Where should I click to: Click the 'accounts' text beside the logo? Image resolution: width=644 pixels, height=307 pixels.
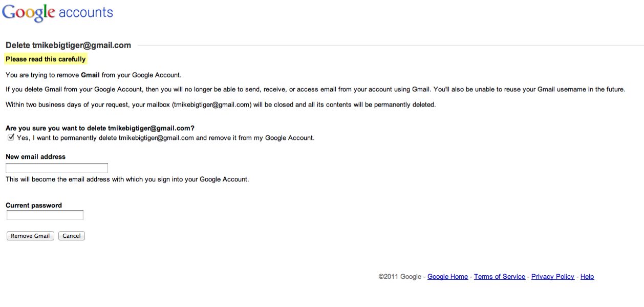point(86,12)
